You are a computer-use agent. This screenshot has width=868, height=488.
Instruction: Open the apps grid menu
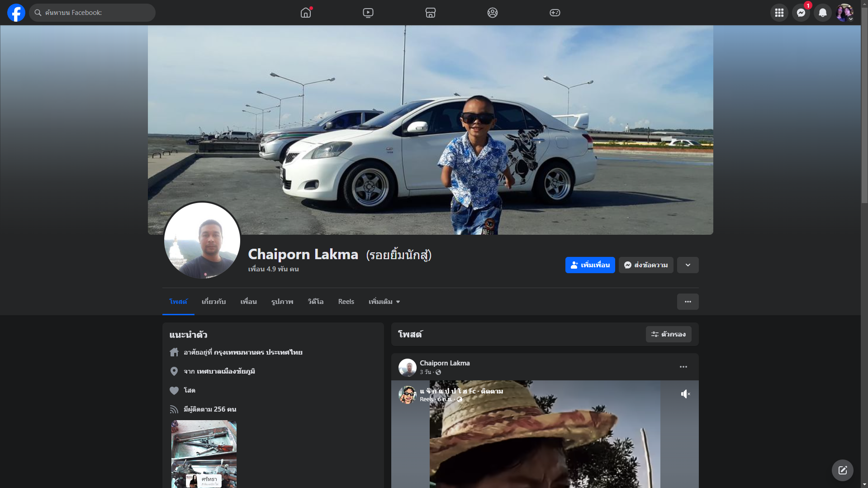[779, 13]
